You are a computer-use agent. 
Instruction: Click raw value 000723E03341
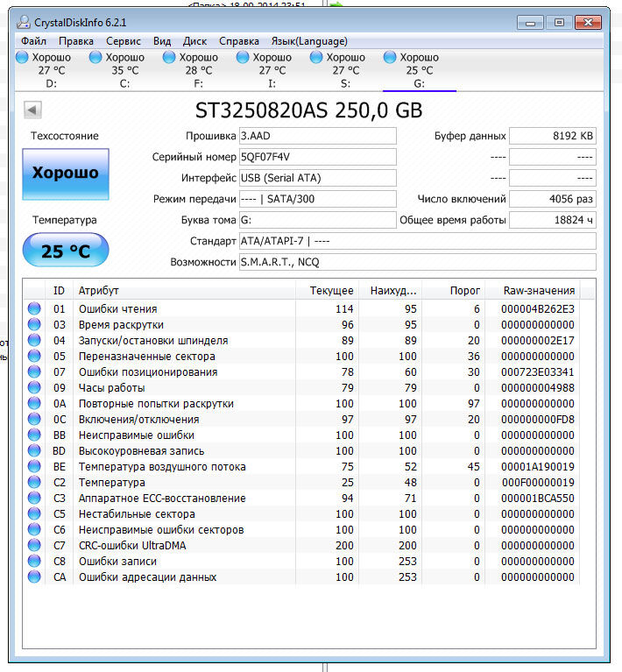point(538,372)
